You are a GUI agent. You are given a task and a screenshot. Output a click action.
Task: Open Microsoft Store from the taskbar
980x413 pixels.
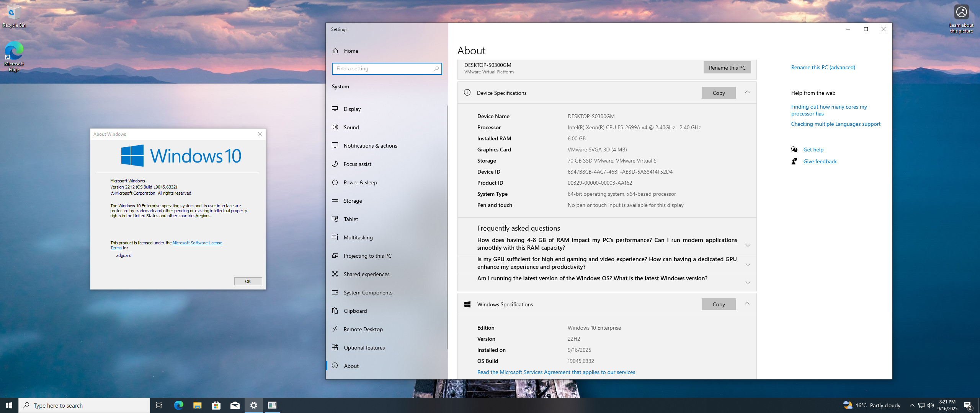216,405
